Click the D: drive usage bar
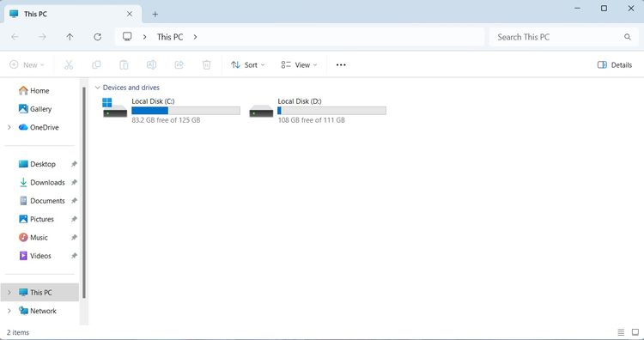 (x=331, y=111)
